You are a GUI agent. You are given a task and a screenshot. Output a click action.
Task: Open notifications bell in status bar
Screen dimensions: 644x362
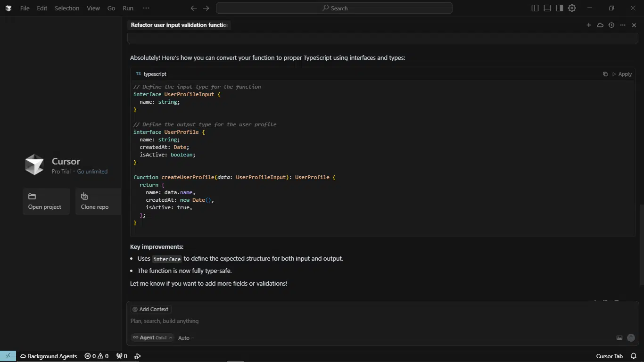[x=634, y=356]
